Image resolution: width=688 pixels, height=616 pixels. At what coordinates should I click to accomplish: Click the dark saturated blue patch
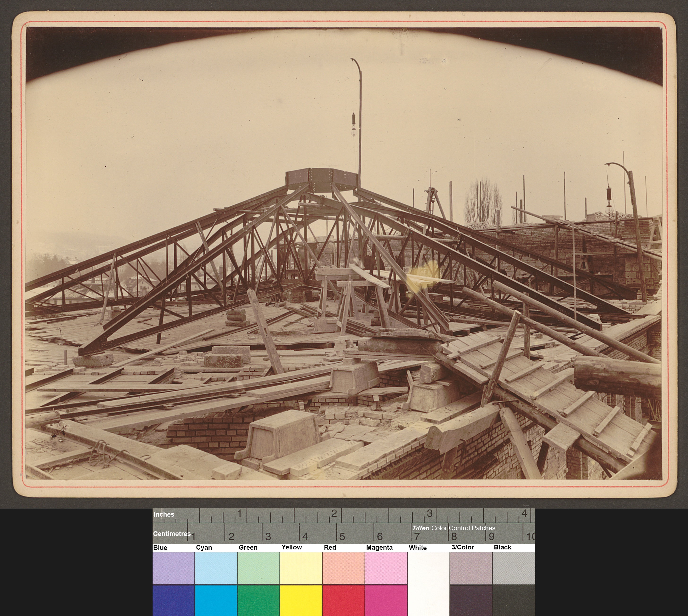click(173, 601)
